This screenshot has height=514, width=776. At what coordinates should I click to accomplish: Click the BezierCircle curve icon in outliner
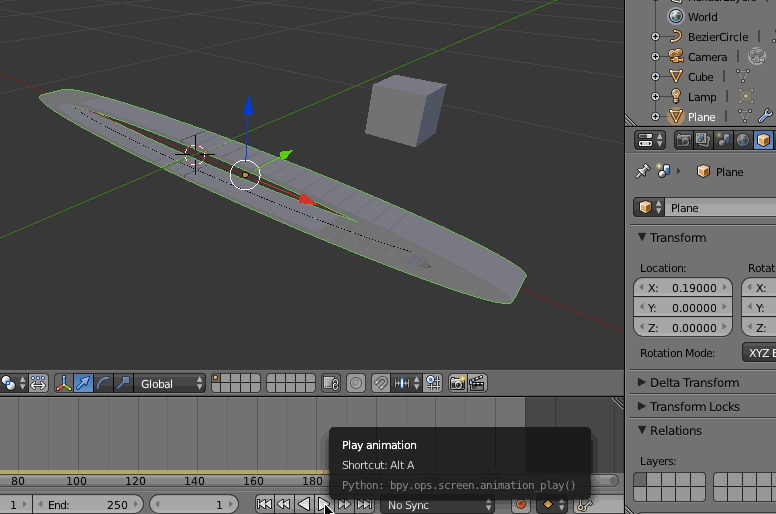tap(676, 37)
